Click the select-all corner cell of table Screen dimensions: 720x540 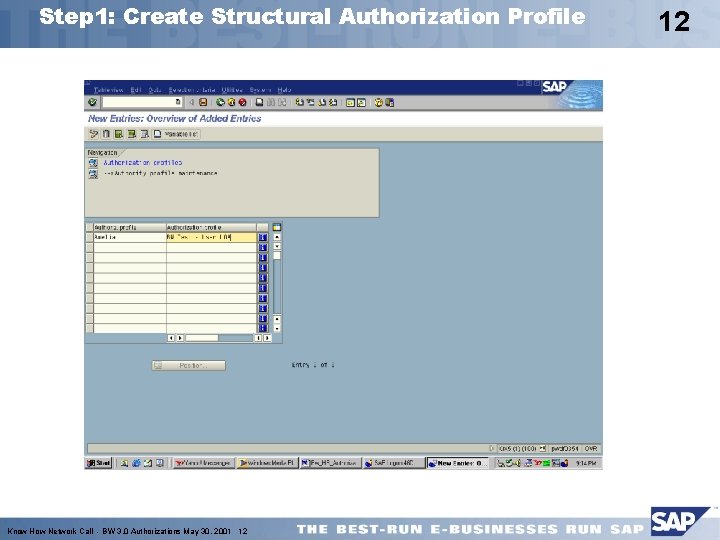90,227
